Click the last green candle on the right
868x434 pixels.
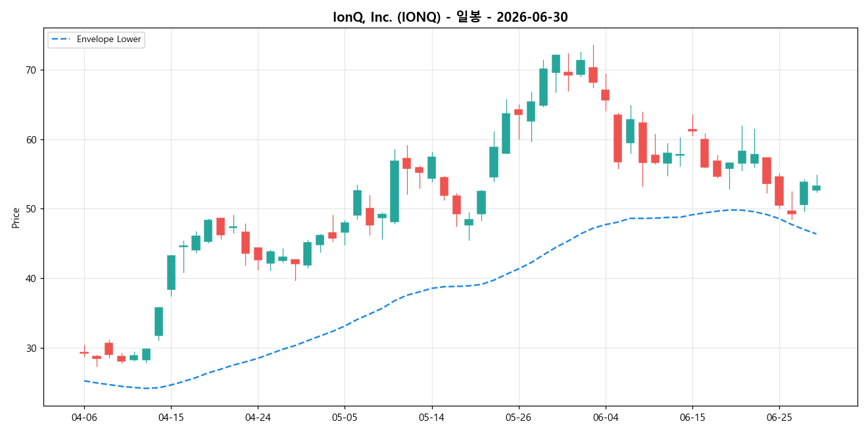[816, 188]
